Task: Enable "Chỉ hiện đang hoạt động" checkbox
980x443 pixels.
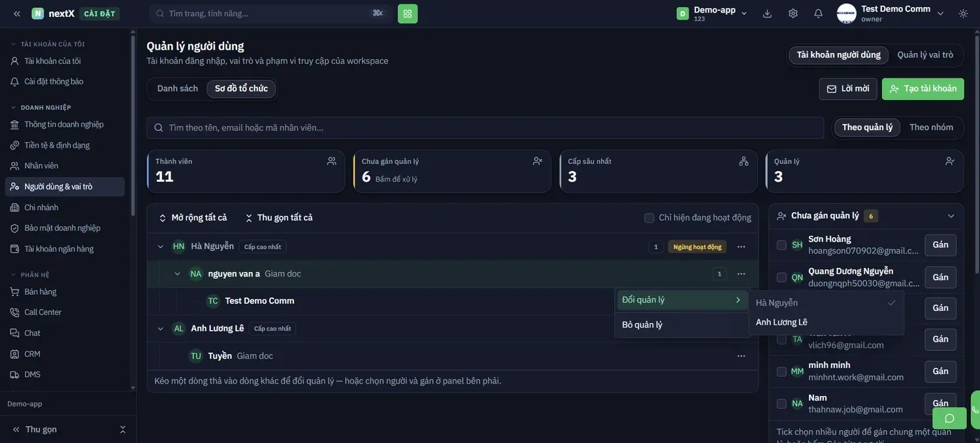Action: [649, 218]
